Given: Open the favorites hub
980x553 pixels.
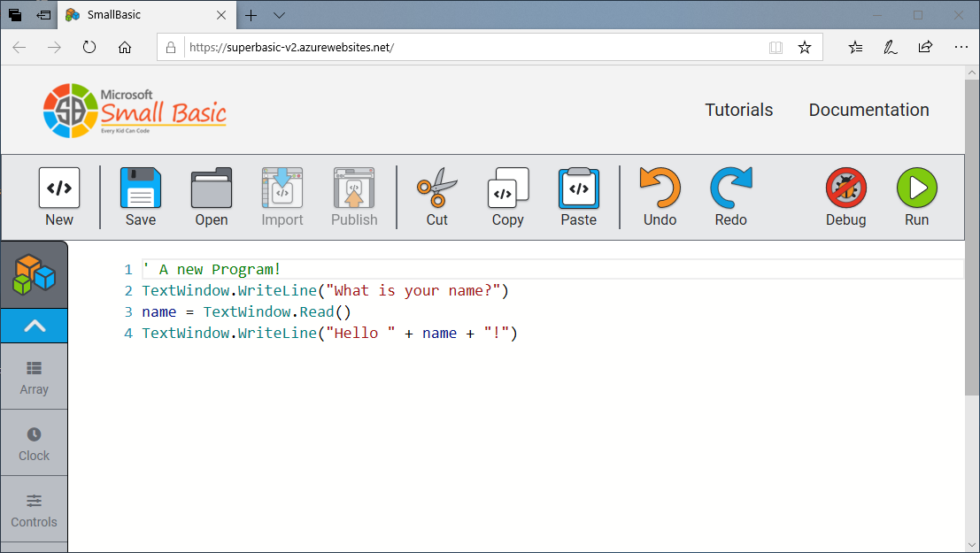Looking at the screenshot, I should click(x=856, y=48).
